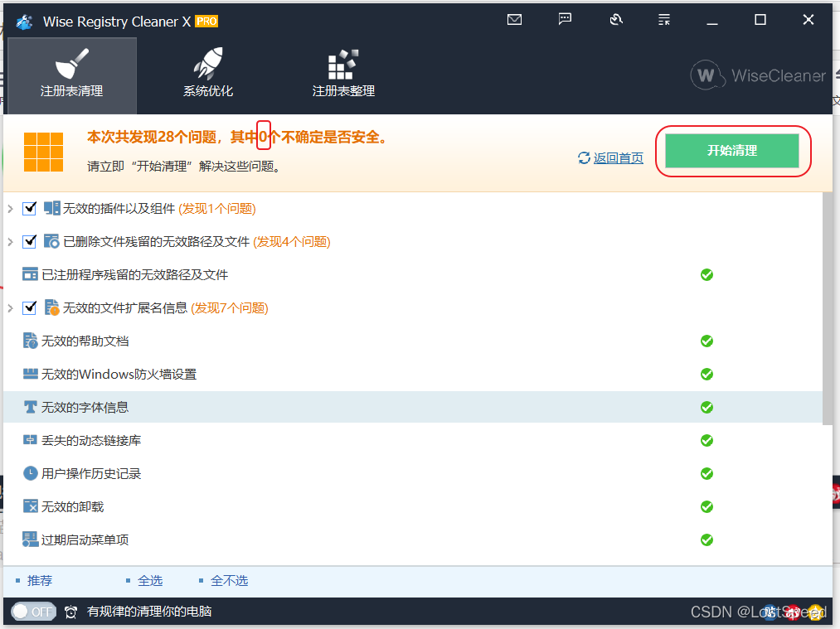Click green check for 无效的字体信息 row
The width and height of the screenshot is (840, 629).
click(x=706, y=408)
